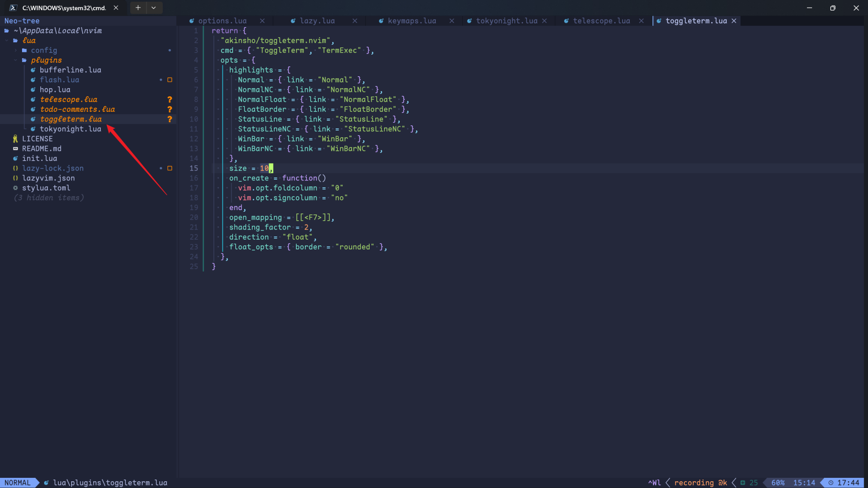Switch to the tokyonight.lua tab
868x488 pixels.
click(507, 20)
